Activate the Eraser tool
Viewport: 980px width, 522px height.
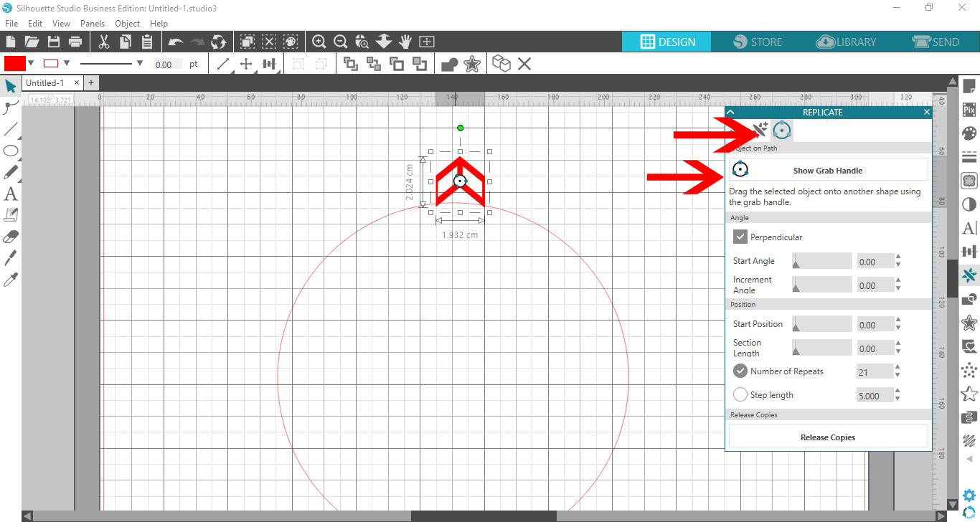click(x=11, y=237)
